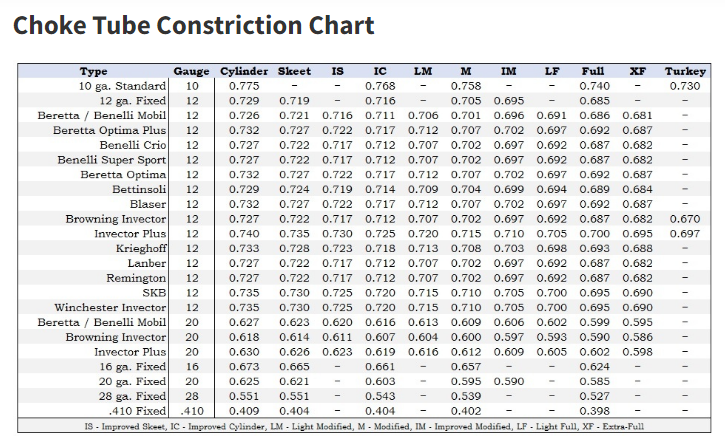The image size is (725, 439).
Task: Select the Type column header
Action: pos(93,72)
